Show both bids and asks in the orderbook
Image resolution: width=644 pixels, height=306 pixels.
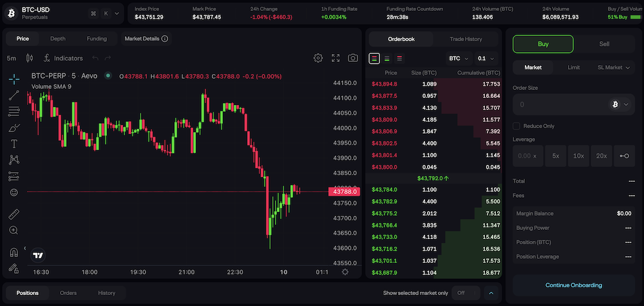coord(374,59)
